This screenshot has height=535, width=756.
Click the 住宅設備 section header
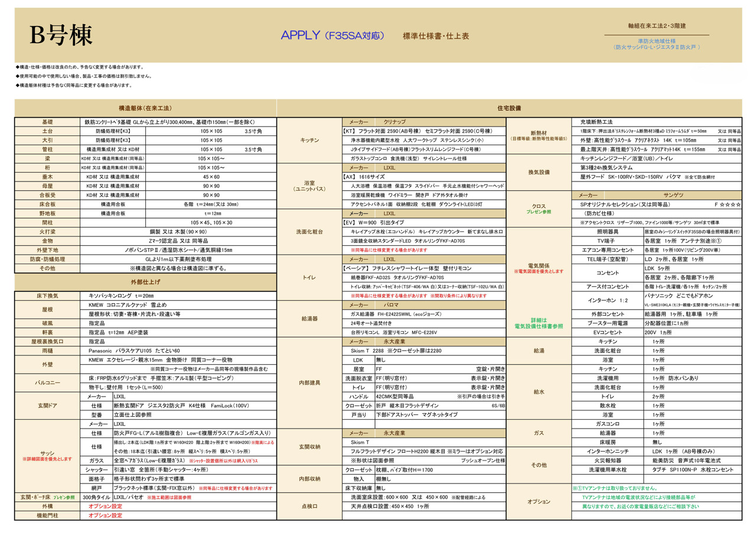click(x=509, y=109)
